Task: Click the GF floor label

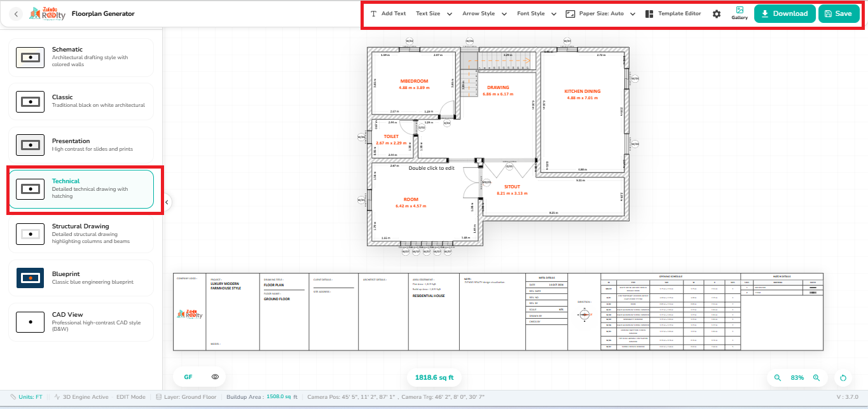Action: (188, 377)
